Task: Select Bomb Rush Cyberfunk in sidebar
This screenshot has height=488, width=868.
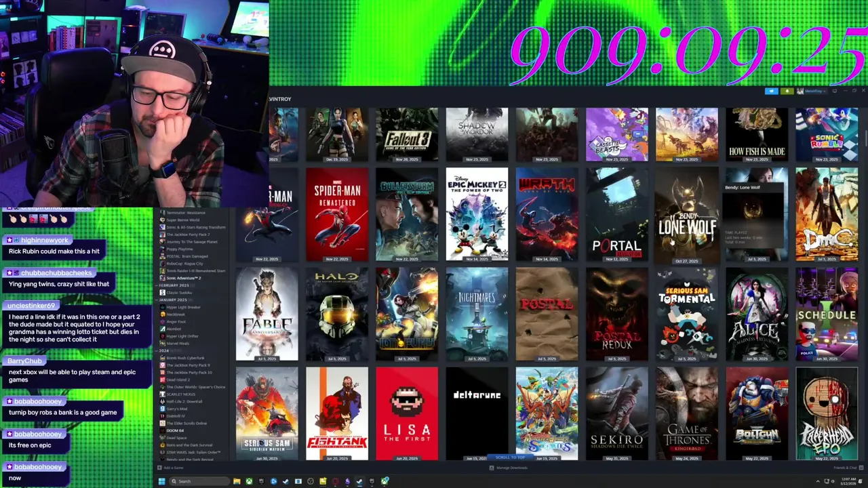Action: point(185,358)
